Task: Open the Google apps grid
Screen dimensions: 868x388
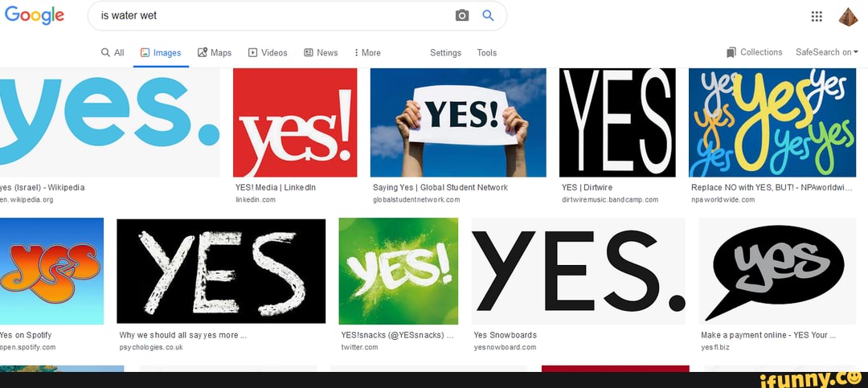Action: coord(817,16)
